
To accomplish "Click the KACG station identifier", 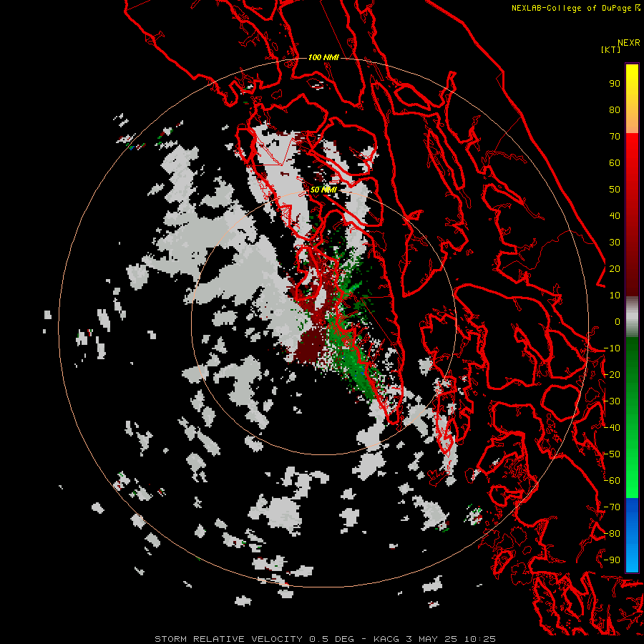I will [386, 639].
